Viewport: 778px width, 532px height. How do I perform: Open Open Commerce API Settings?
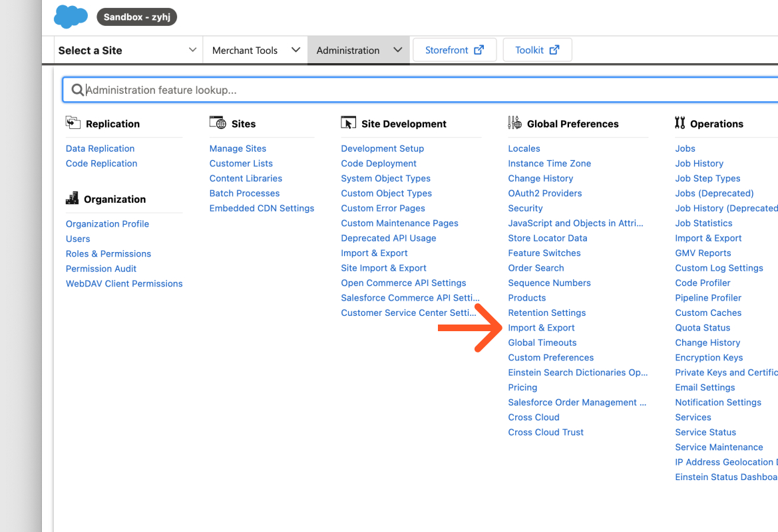pyautogui.click(x=403, y=283)
